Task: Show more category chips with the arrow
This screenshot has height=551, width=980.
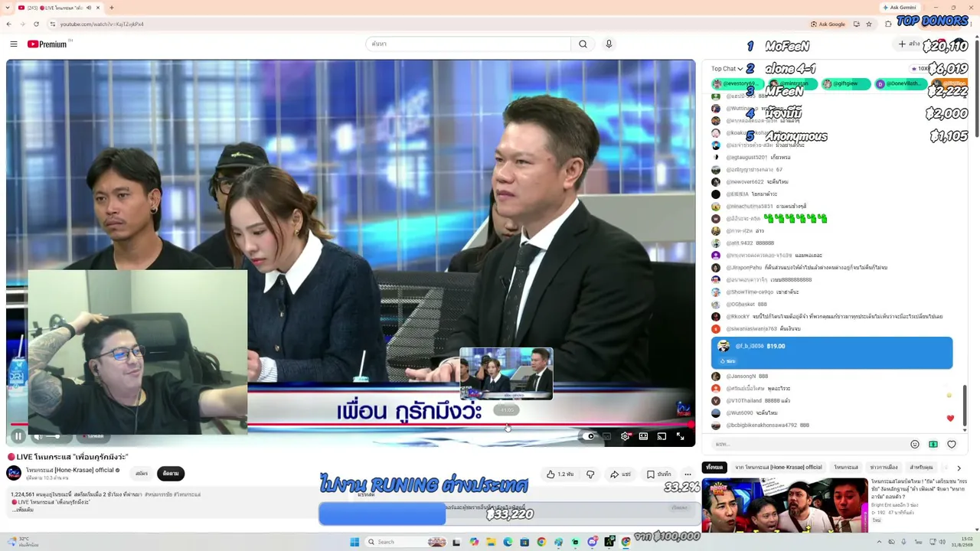Action: coord(959,468)
